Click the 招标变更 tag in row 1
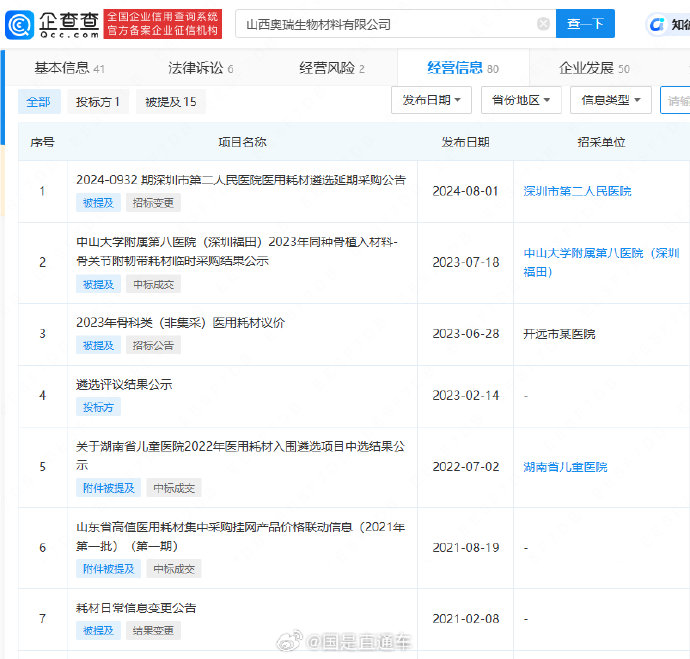The image size is (690, 659). click(153, 203)
